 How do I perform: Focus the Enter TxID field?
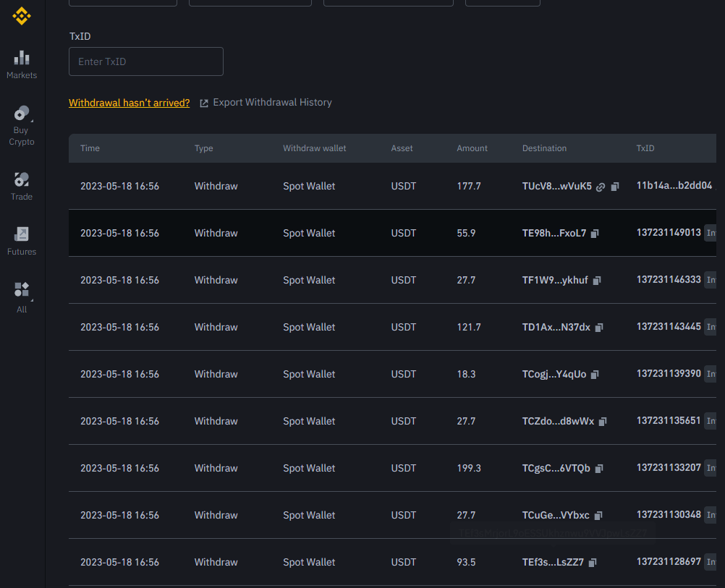[x=146, y=61]
